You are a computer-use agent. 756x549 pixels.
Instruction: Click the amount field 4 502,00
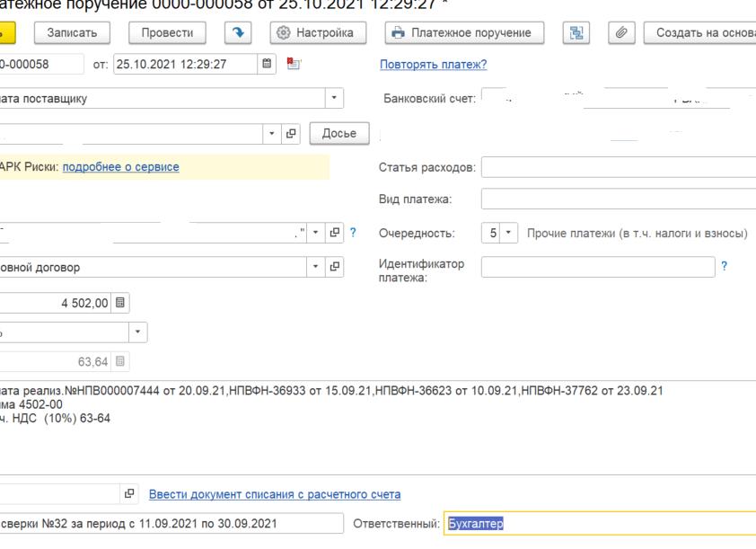(x=55, y=303)
